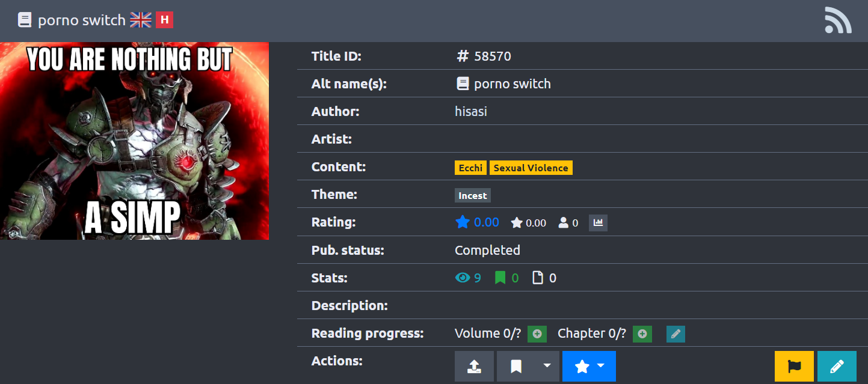Open the rating distribution chart button
The width and height of the screenshot is (868, 384).
click(598, 223)
